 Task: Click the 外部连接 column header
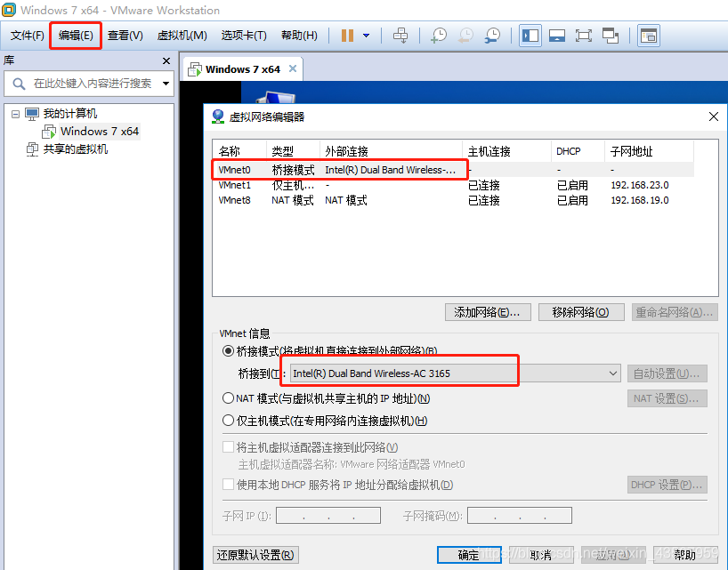(x=391, y=151)
